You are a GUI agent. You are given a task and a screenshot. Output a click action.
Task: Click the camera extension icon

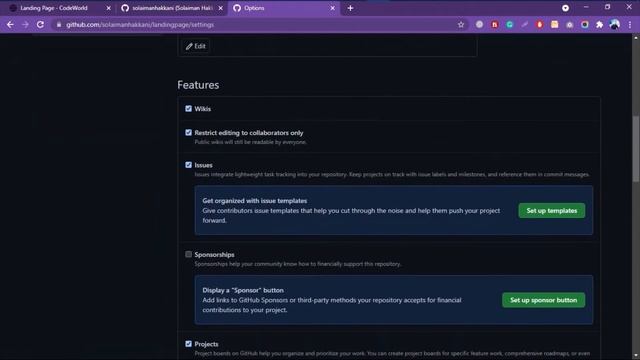tap(570, 24)
